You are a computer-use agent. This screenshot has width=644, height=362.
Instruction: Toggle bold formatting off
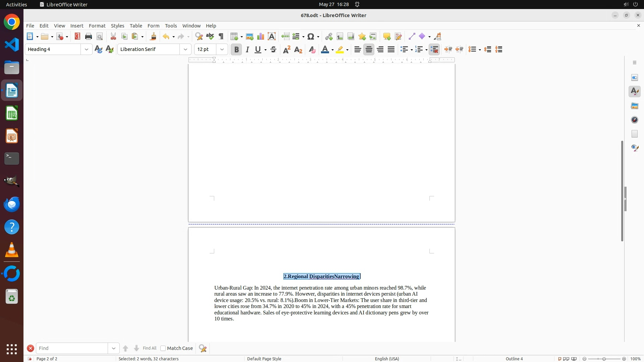236,50
